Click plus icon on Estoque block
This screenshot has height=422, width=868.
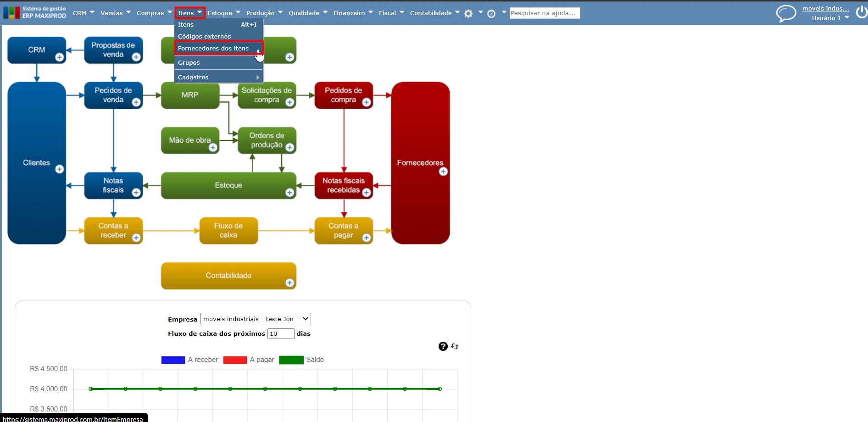tap(289, 193)
